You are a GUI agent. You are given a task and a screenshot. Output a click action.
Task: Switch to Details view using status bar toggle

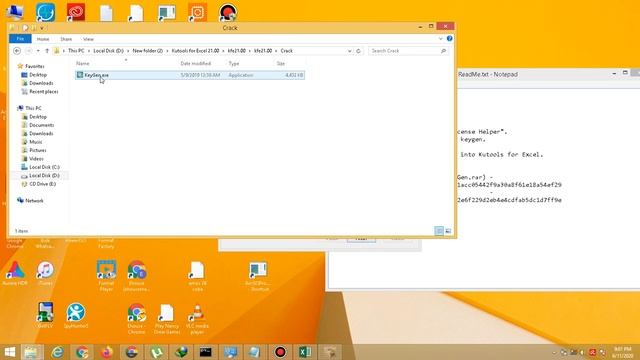(439, 231)
